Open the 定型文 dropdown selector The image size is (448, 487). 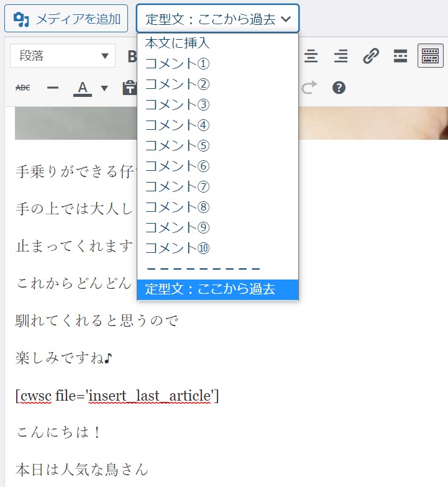[x=217, y=19]
